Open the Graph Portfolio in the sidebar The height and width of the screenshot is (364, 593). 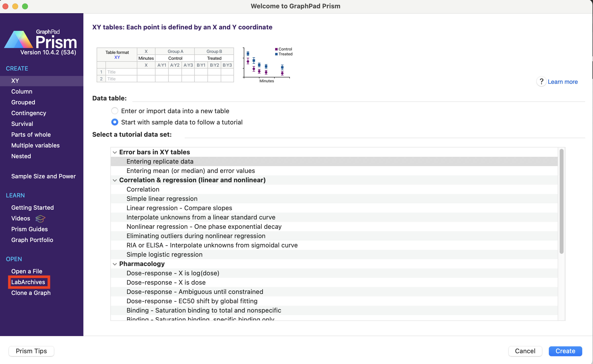coord(32,240)
